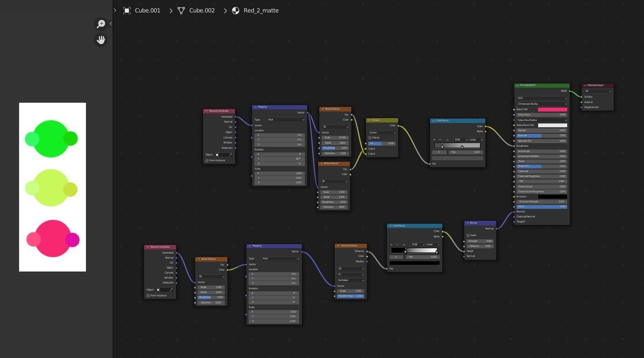
Task: Click Randomness slider on Voronoi Texture
Action: pos(351,296)
